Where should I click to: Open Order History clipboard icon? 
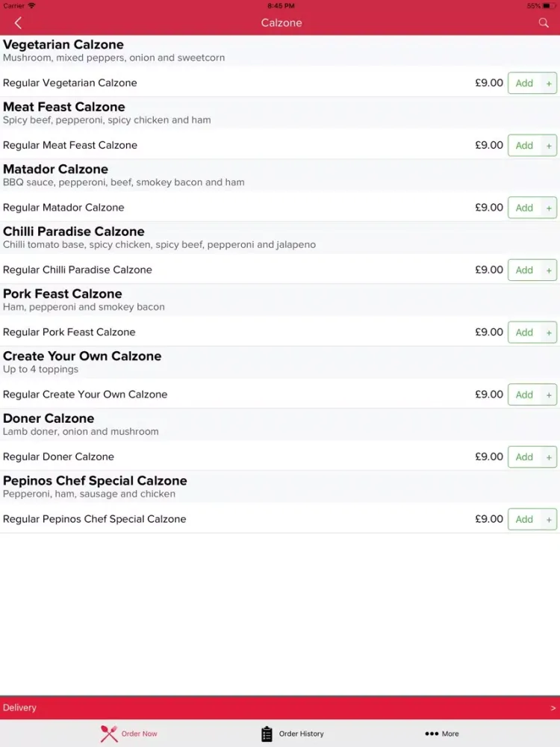click(267, 734)
